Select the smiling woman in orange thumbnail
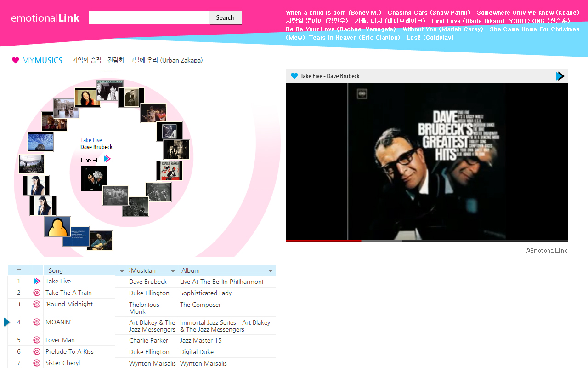 (87, 98)
